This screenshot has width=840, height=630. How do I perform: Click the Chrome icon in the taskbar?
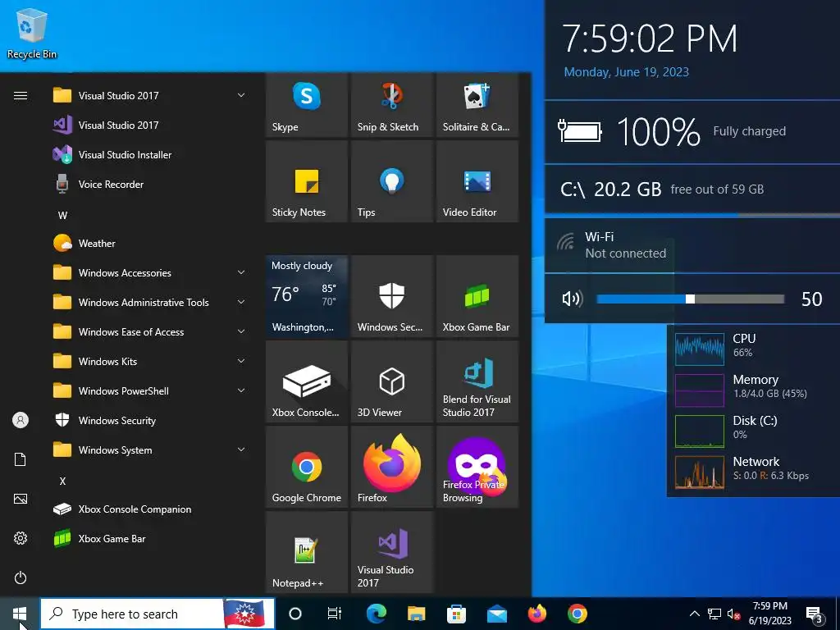[x=577, y=614]
